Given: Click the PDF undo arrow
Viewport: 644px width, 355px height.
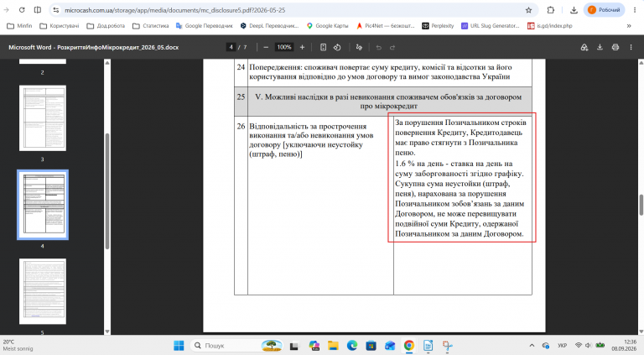Looking at the screenshot, I should click(379, 47).
